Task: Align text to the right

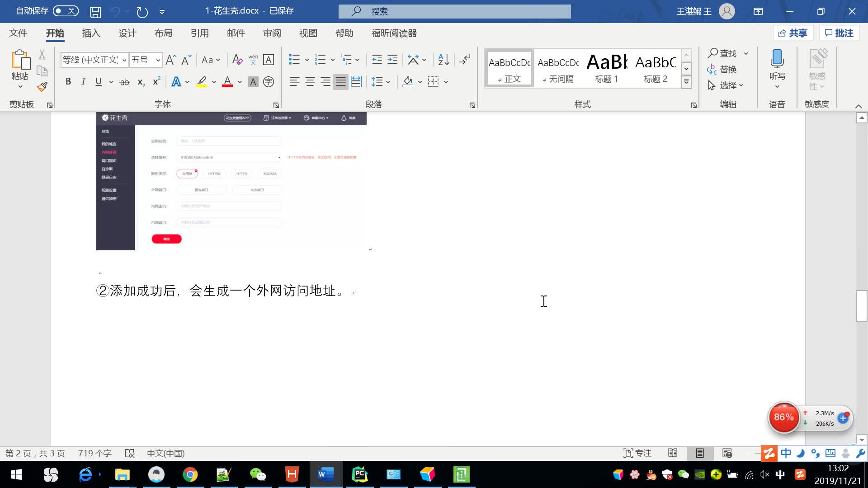Action: (325, 82)
